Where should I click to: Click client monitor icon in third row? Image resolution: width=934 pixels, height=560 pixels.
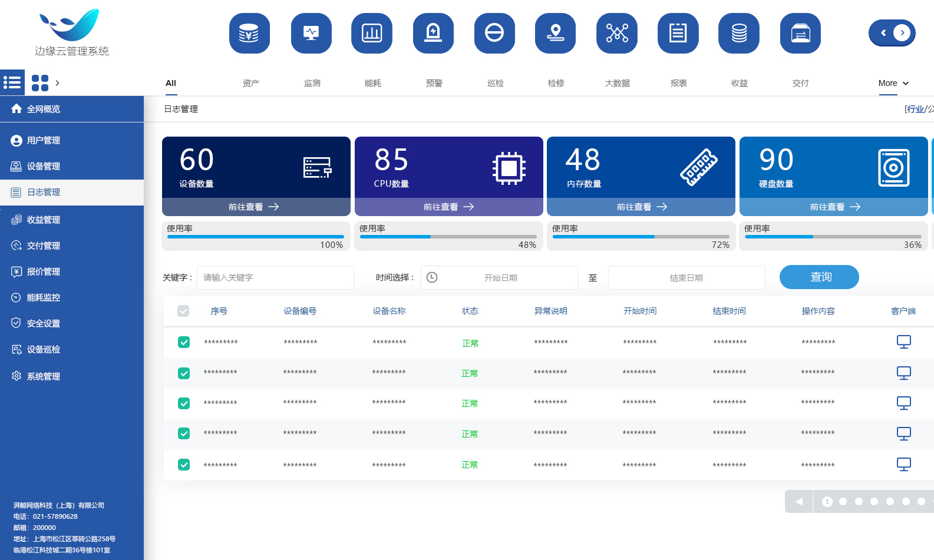point(903,403)
